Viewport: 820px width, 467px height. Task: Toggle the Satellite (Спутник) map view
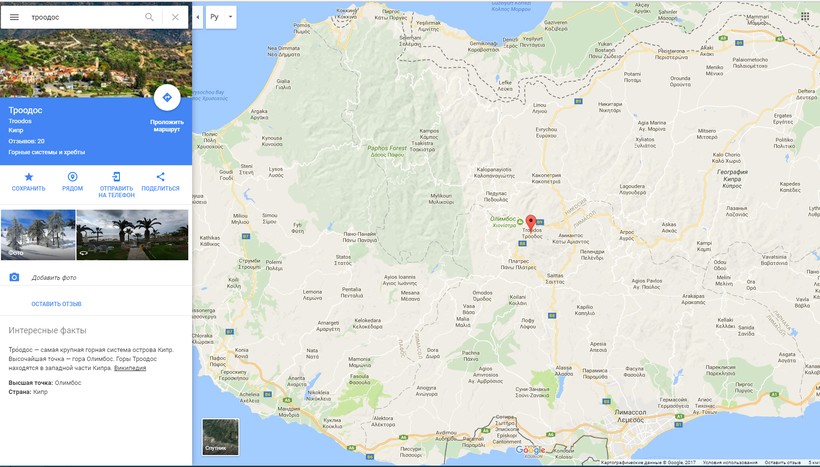point(220,437)
